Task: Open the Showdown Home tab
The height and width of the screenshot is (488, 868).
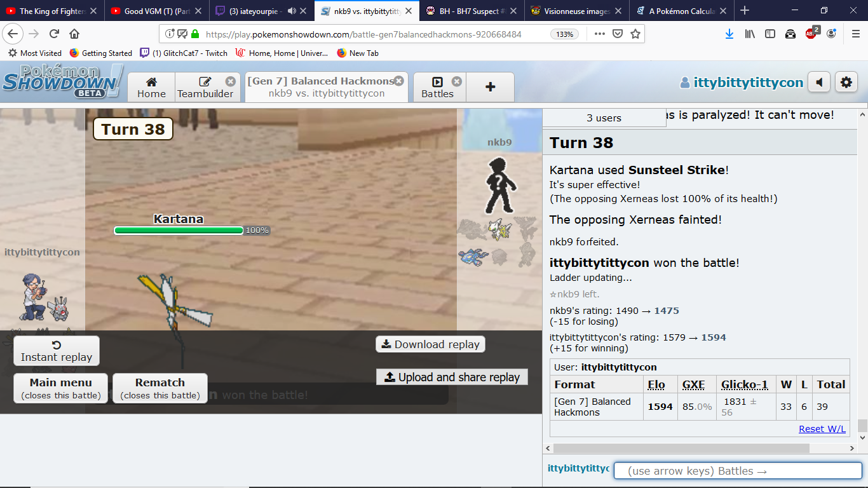Action: pos(151,87)
